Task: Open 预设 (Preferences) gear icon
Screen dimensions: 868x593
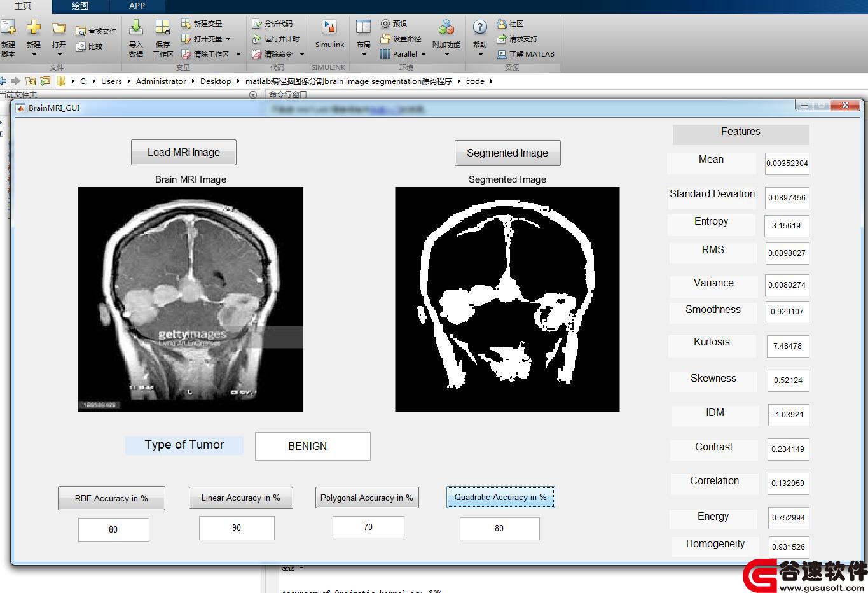Action: click(385, 24)
